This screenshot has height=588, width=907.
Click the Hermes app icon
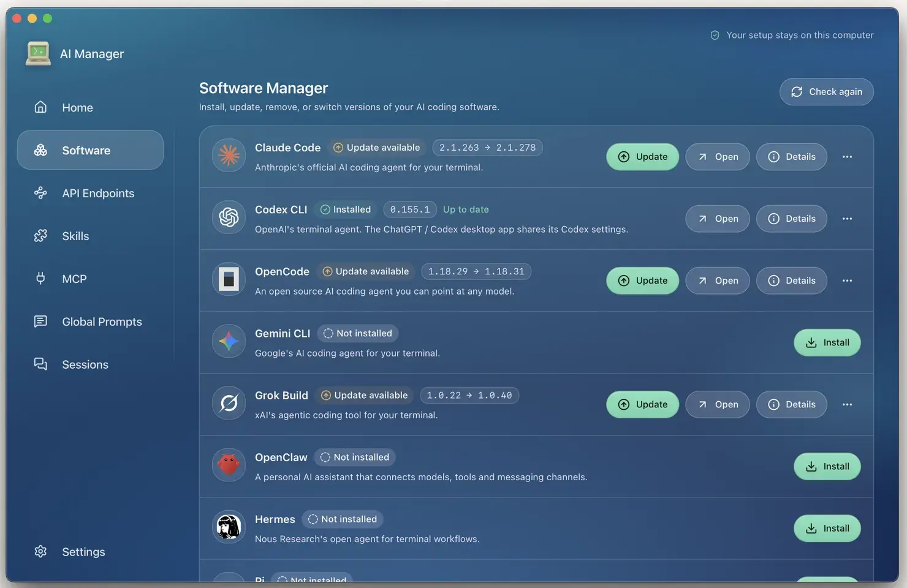229,527
